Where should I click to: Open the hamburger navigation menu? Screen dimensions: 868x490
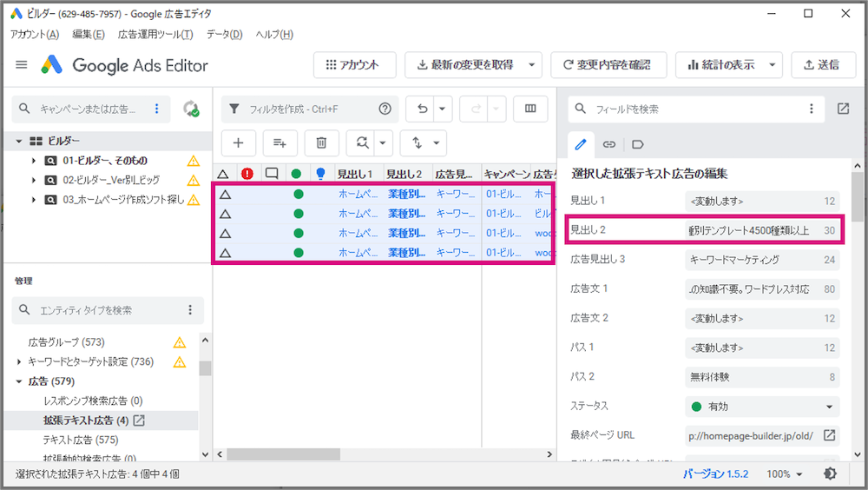pyautogui.click(x=22, y=65)
